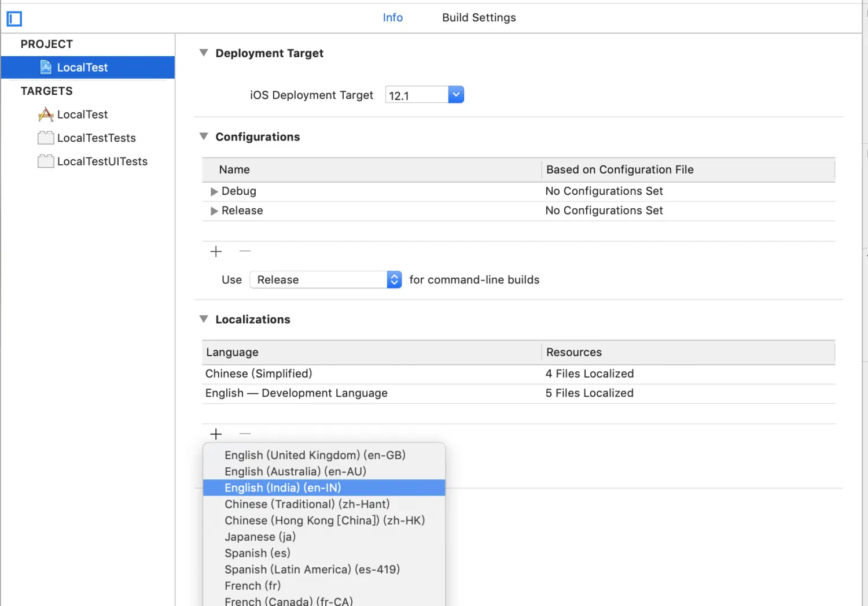The width and height of the screenshot is (868, 606).
Task: Select the LocalTestUITests bundle icon
Action: click(46, 161)
